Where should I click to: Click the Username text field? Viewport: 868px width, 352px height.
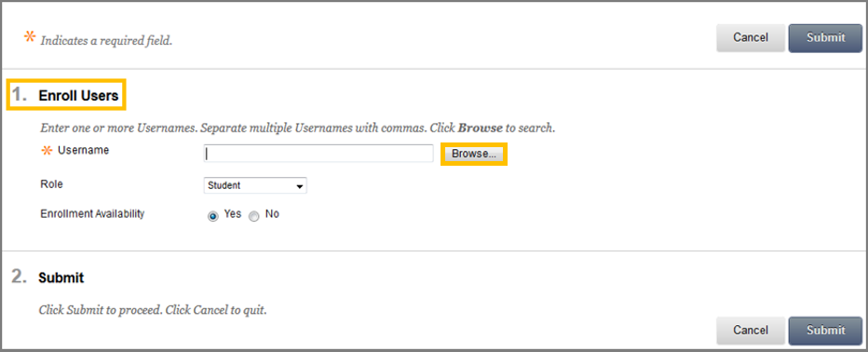319,154
